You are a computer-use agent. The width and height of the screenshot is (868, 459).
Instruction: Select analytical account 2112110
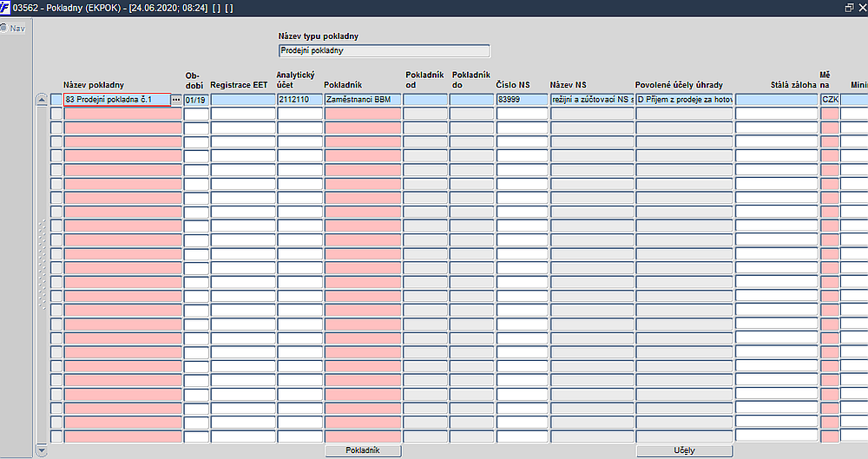(x=300, y=100)
